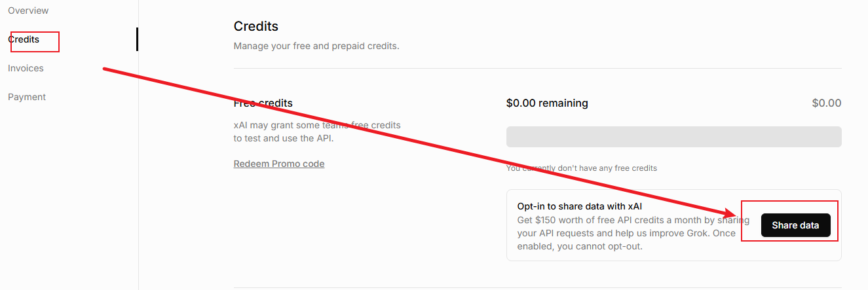Viewport: 868px width, 290px height.
Task: Click the "Opt-in to share data with xAI" title
Action: coord(580,206)
